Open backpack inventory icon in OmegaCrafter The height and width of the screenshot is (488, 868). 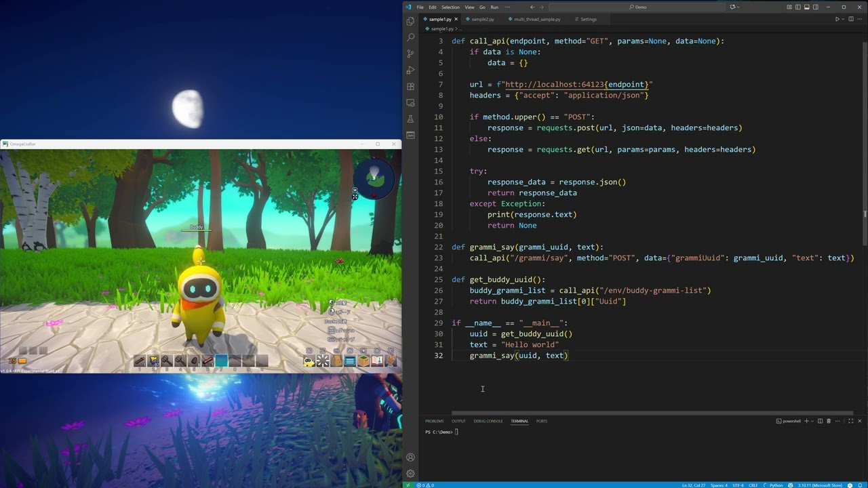pos(336,361)
